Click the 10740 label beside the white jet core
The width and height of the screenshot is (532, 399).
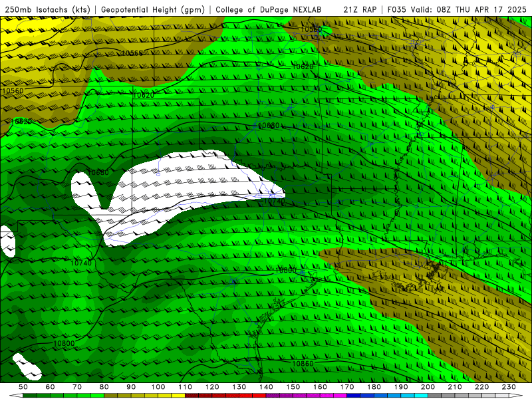point(274,201)
